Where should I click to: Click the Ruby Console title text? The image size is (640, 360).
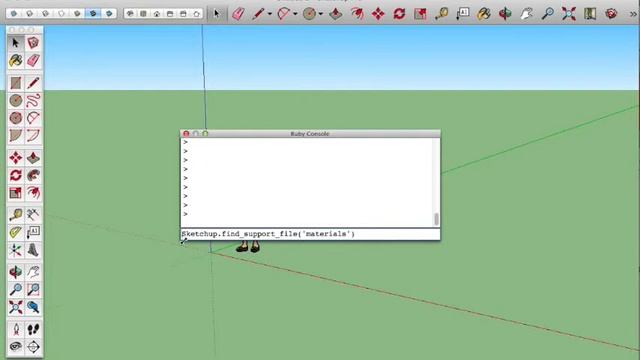(x=310, y=134)
